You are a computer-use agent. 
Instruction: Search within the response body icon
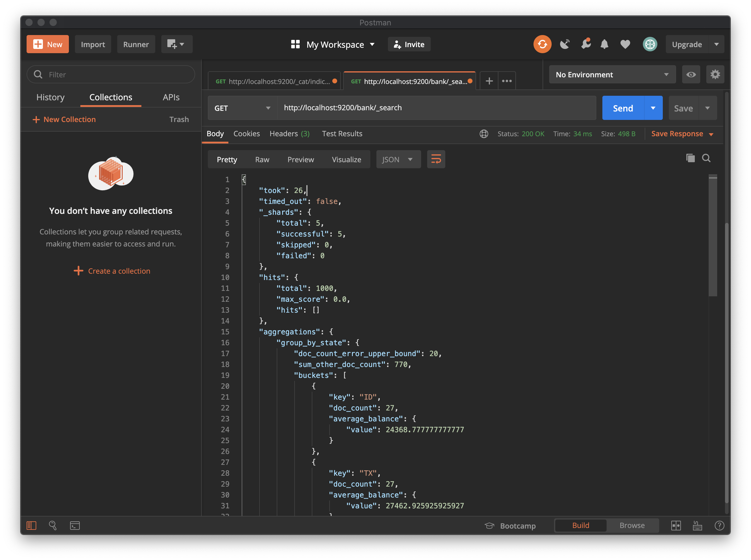pyautogui.click(x=706, y=158)
